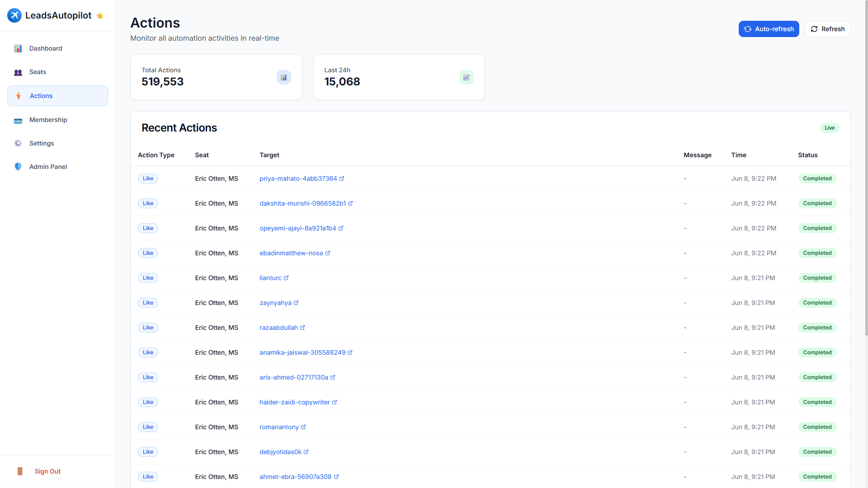Click Completed status in the ahmet-ebra row

[817, 477]
